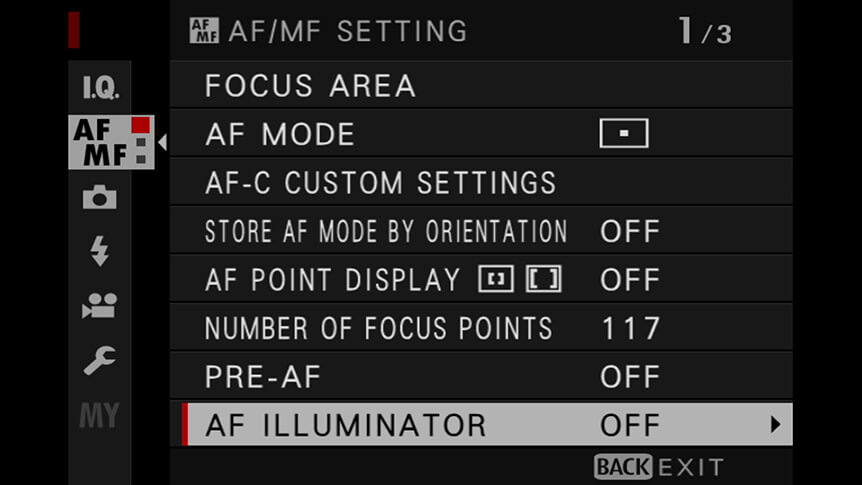Image resolution: width=862 pixels, height=485 pixels.
Task: Open the I.Q. image quality tab
Action: (100, 87)
